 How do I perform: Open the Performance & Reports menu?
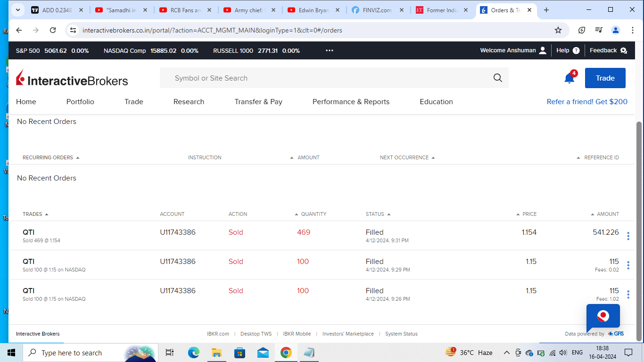[351, 102]
